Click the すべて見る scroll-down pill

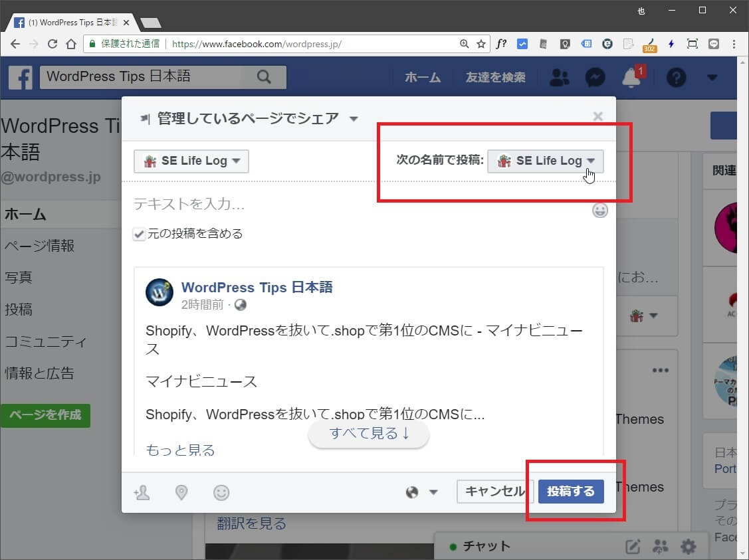(x=369, y=434)
